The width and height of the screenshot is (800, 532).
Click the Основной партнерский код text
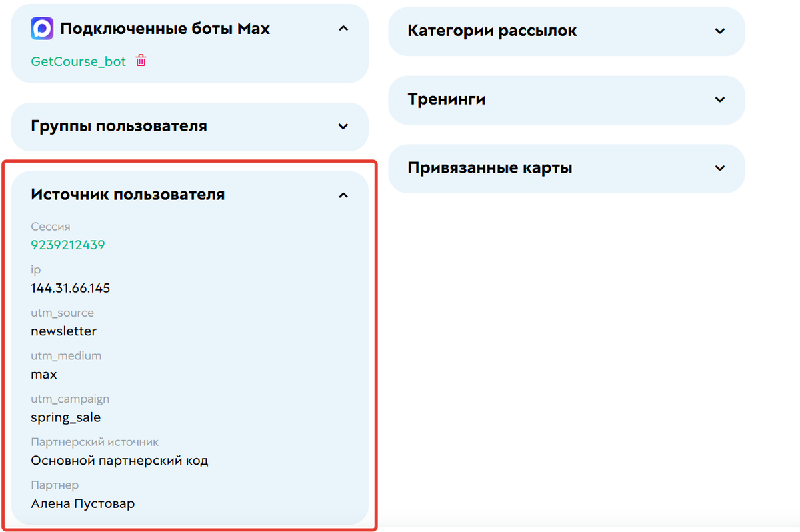[119, 460]
